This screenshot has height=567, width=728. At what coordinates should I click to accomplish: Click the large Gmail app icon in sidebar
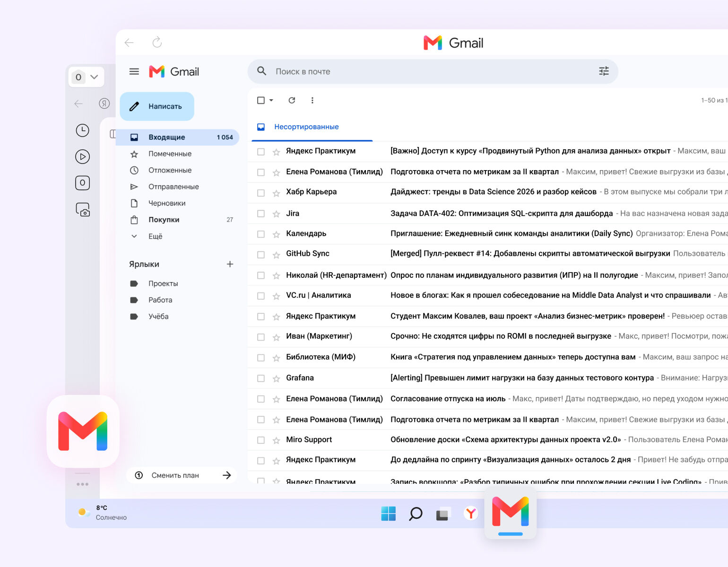click(x=83, y=431)
